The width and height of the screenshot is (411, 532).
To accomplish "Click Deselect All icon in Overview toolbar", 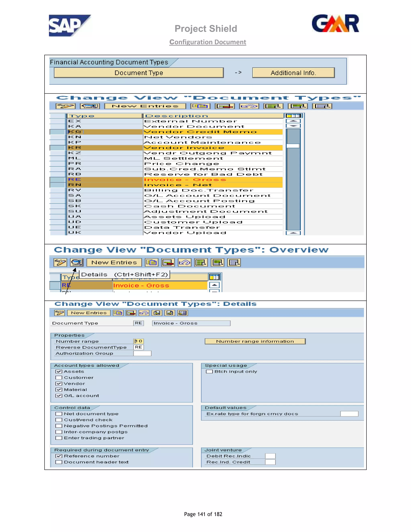I will click(x=234, y=263).
